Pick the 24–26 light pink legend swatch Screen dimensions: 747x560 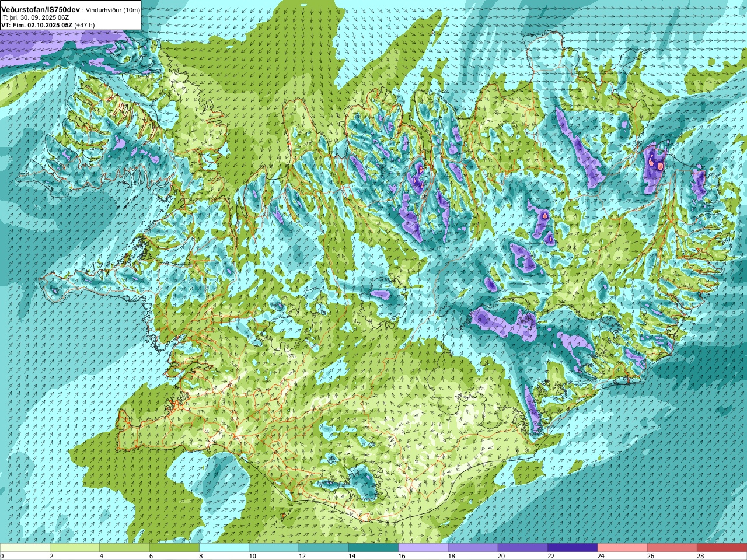(x=623, y=548)
